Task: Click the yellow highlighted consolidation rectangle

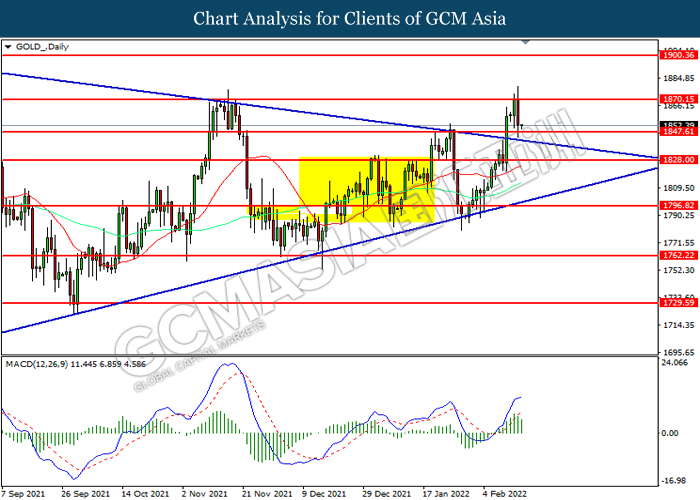Action: 366,189
